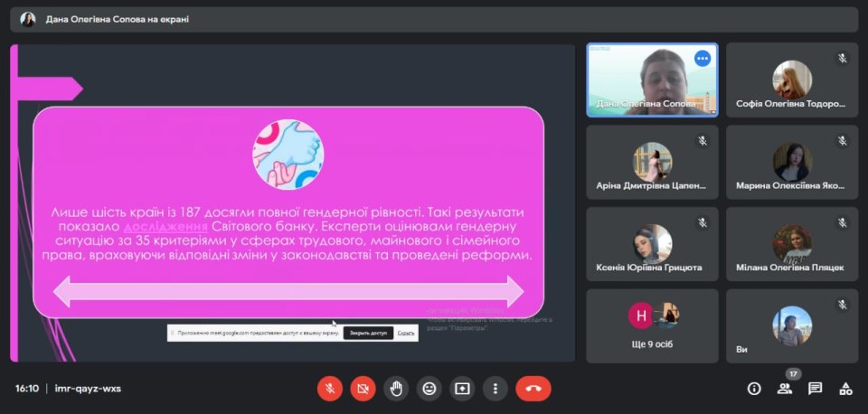The image size is (868, 414).
Task: Click Закрыть доступ stop sharing button
Action: 368,334
